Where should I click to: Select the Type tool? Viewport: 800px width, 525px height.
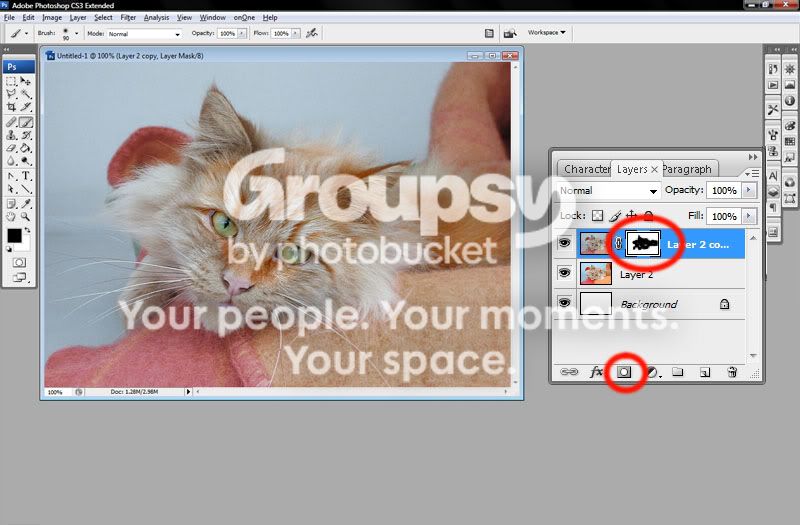coord(26,176)
